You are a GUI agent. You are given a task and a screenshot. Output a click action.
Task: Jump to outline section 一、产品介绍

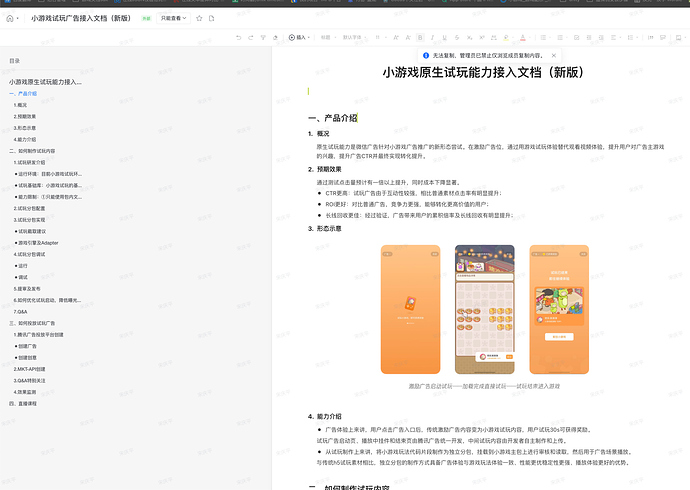tap(23, 94)
